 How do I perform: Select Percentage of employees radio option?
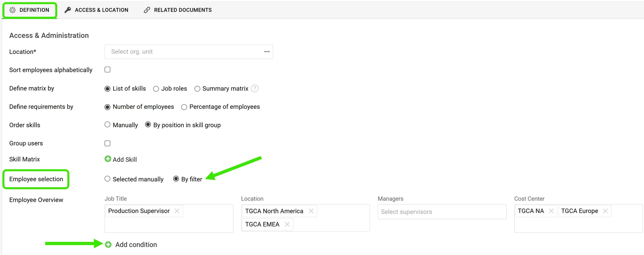(184, 107)
